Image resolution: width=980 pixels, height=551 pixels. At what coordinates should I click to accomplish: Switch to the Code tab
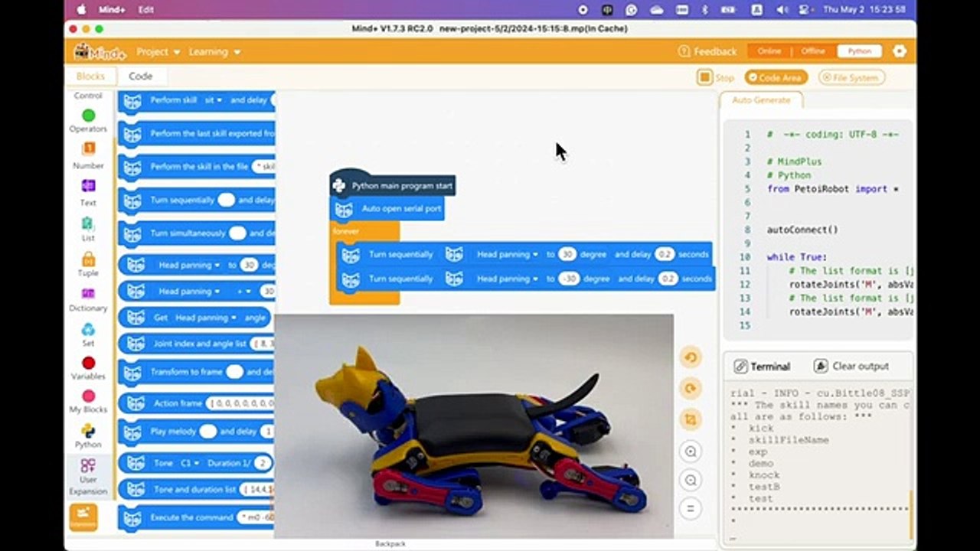(140, 76)
